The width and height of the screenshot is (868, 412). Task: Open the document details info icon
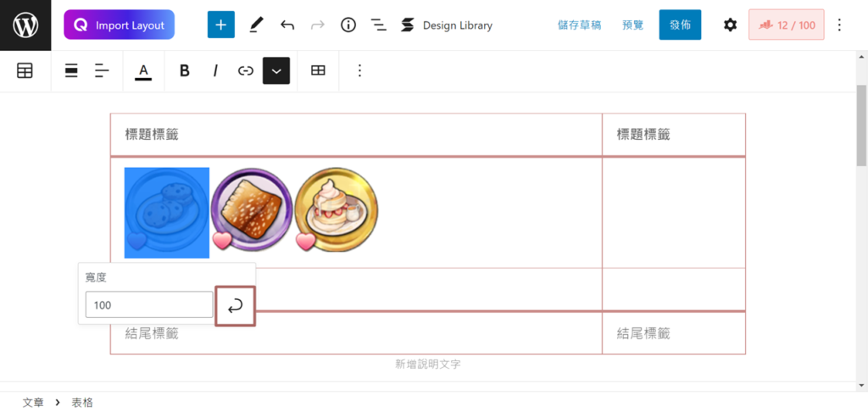coord(348,25)
